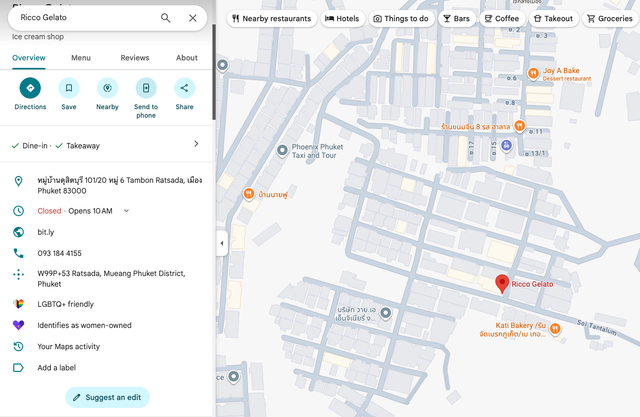640x417 pixels.
Task: Open the Reviews tab
Action: click(x=135, y=58)
